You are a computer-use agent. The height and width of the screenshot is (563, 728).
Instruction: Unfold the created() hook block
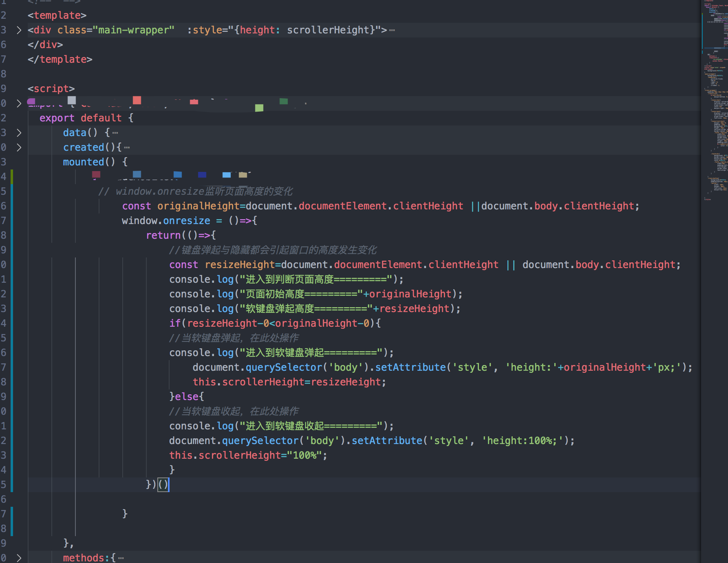[x=19, y=147]
